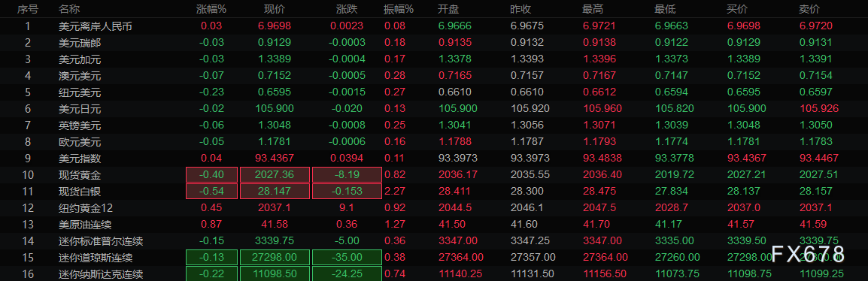868x281 pixels.
Task: Select the highlighted 27298.00 Dow price cell
Action: click(x=275, y=258)
